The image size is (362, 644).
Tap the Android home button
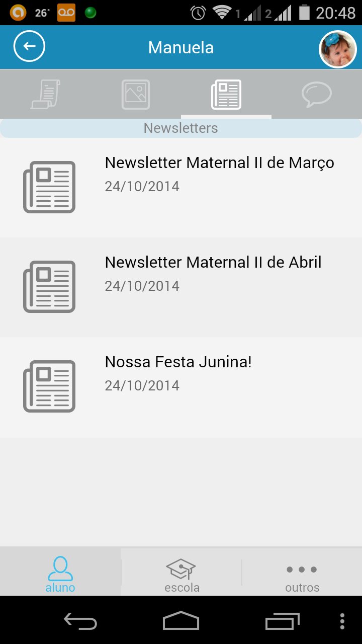pyautogui.click(x=181, y=621)
